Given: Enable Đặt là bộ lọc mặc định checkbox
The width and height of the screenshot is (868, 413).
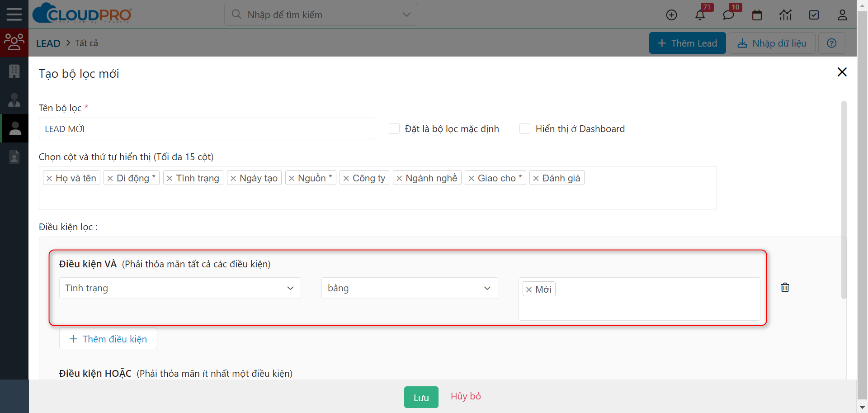Looking at the screenshot, I should tap(394, 128).
